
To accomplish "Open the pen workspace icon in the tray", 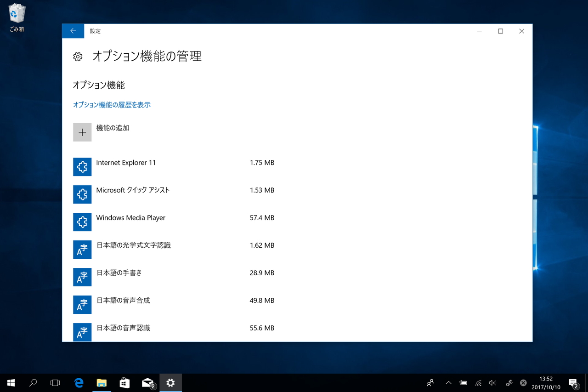I will point(509,383).
